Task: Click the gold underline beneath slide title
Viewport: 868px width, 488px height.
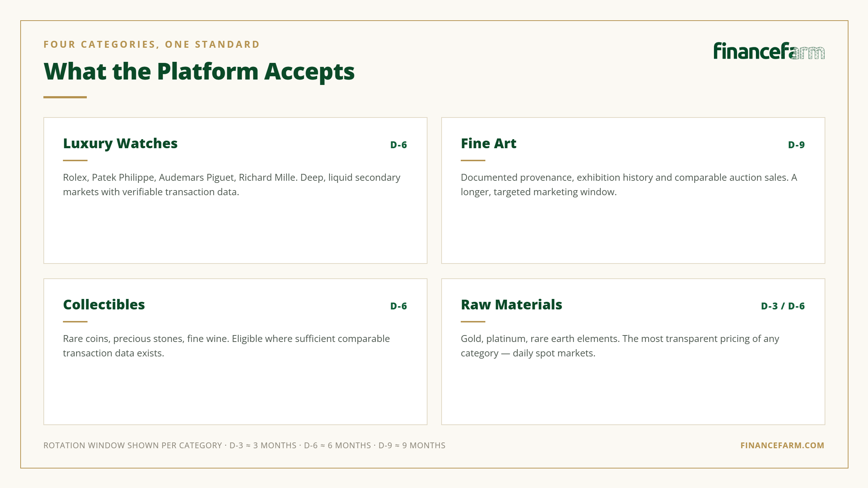Action: coord(65,97)
